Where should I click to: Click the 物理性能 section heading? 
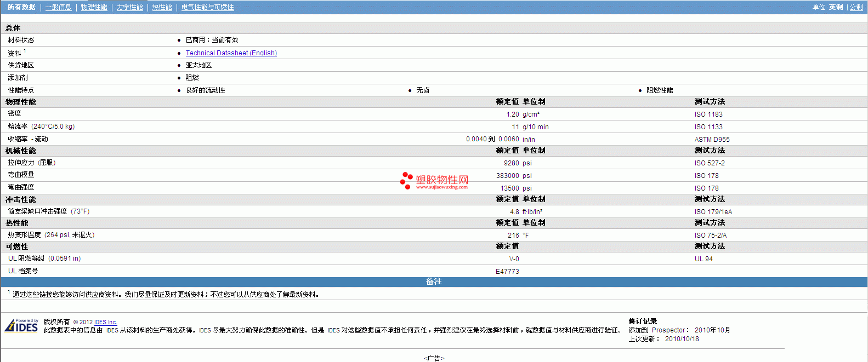21,102
